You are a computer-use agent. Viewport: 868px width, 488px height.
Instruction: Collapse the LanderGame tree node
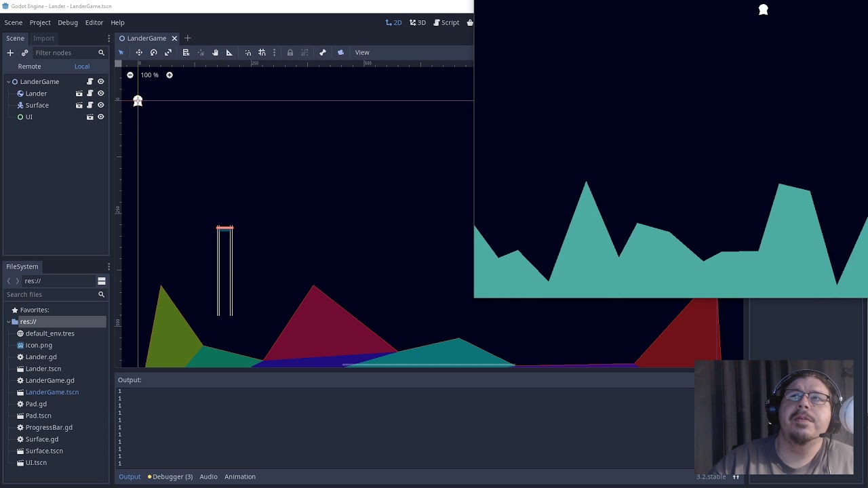(8, 81)
